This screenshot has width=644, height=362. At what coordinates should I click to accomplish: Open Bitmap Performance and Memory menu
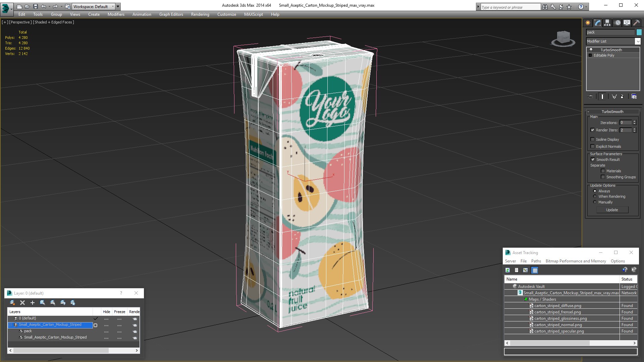tap(576, 261)
